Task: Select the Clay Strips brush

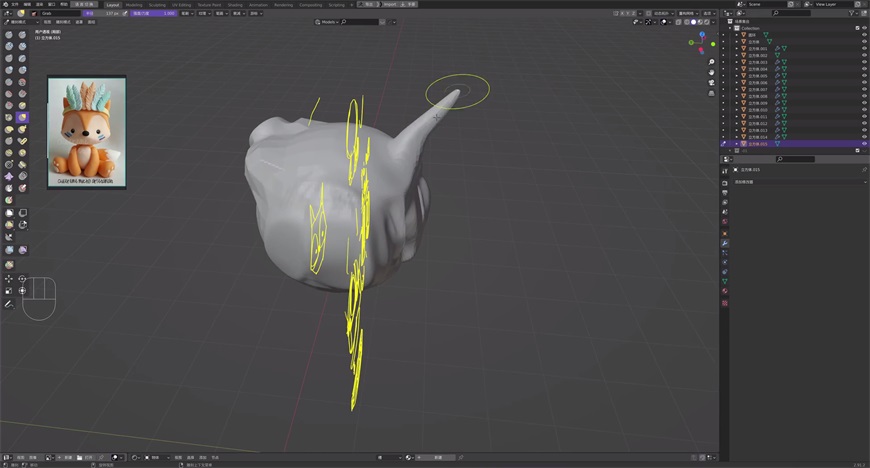Action: (x=22, y=46)
